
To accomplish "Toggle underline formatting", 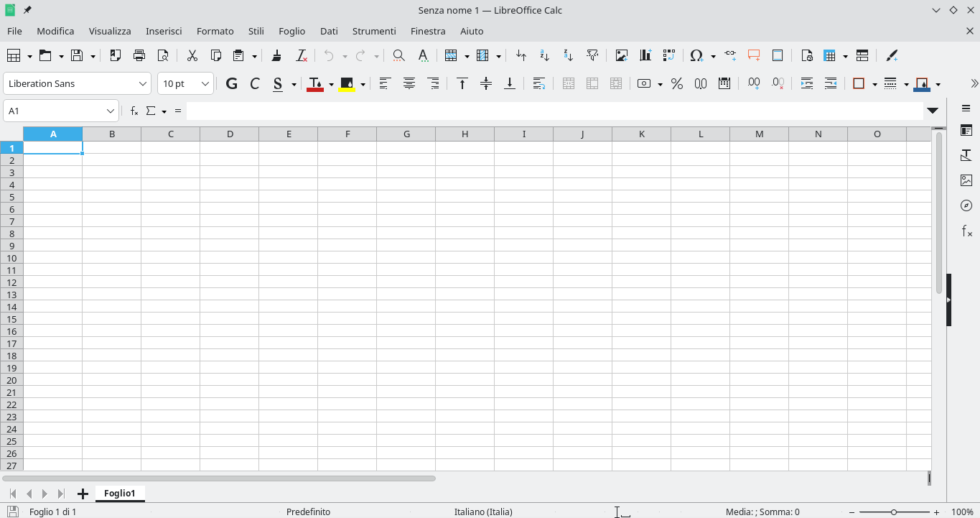I will click(x=279, y=83).
